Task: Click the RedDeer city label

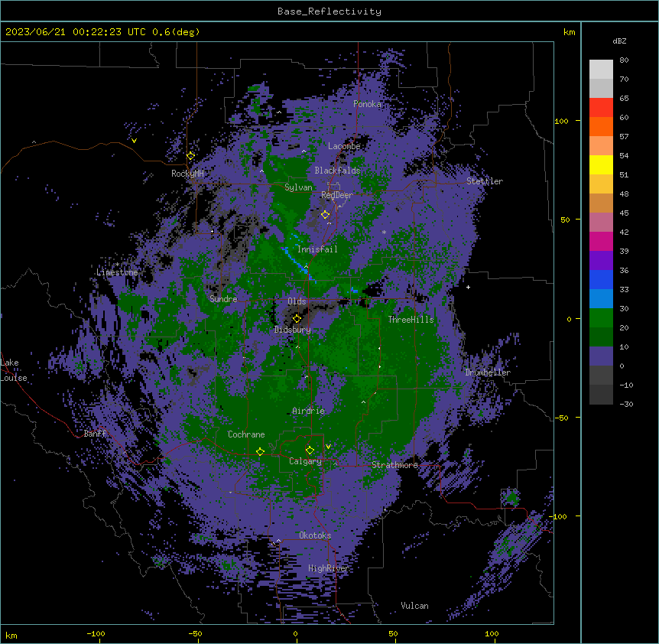Action: point(337,195)
